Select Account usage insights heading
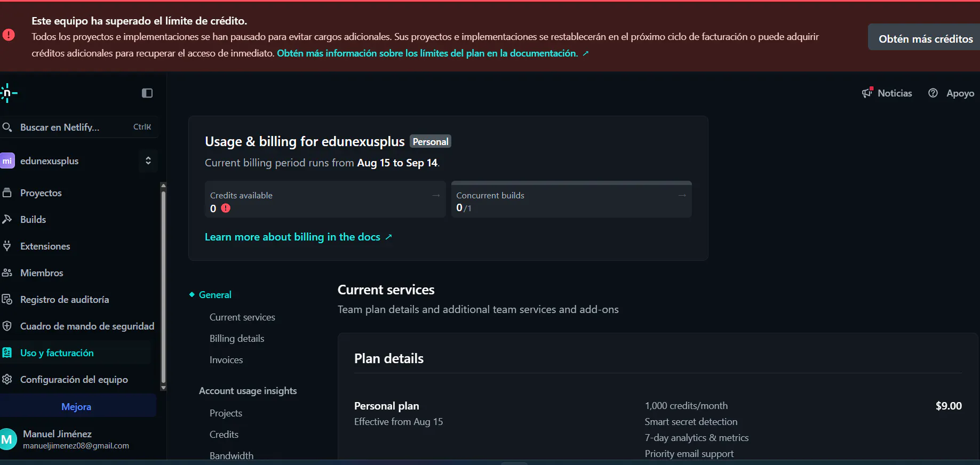This screenshot has width=980, height=465. 248,391
